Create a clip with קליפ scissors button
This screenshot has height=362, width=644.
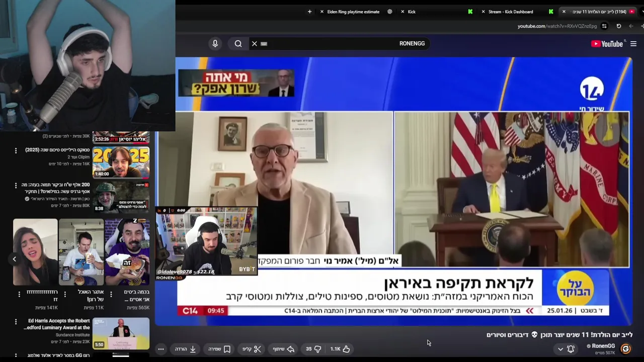[252, 349]
